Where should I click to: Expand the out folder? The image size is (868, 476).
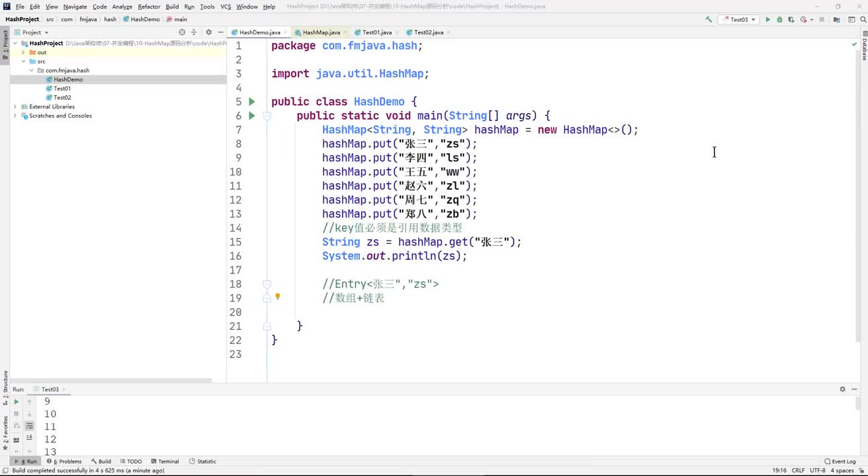(x=23, y=52)
